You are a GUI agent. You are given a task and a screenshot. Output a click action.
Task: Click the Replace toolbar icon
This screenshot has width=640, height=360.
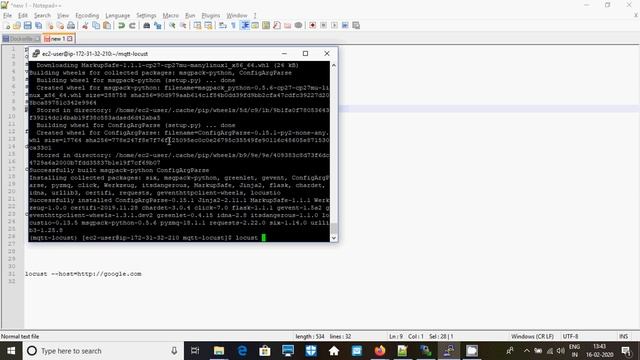(x=158, y=25)
